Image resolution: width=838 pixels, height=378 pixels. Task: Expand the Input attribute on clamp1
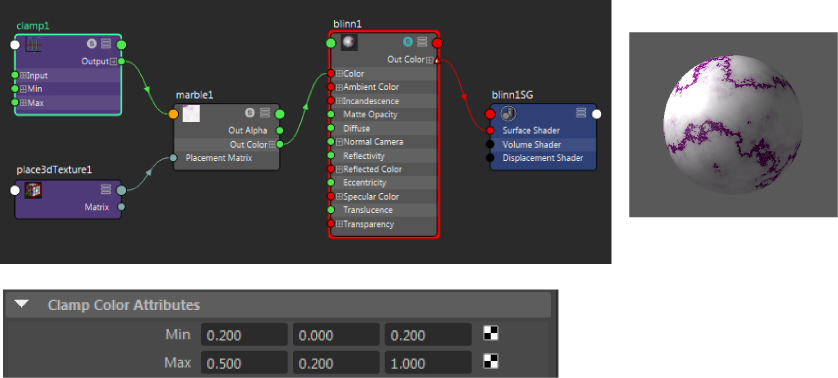click(x=23, y=76)
